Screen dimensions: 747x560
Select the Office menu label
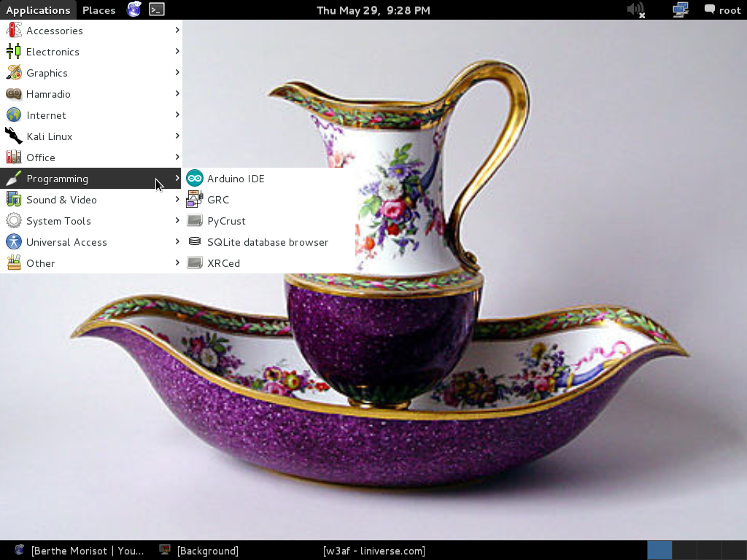(41, 157)
